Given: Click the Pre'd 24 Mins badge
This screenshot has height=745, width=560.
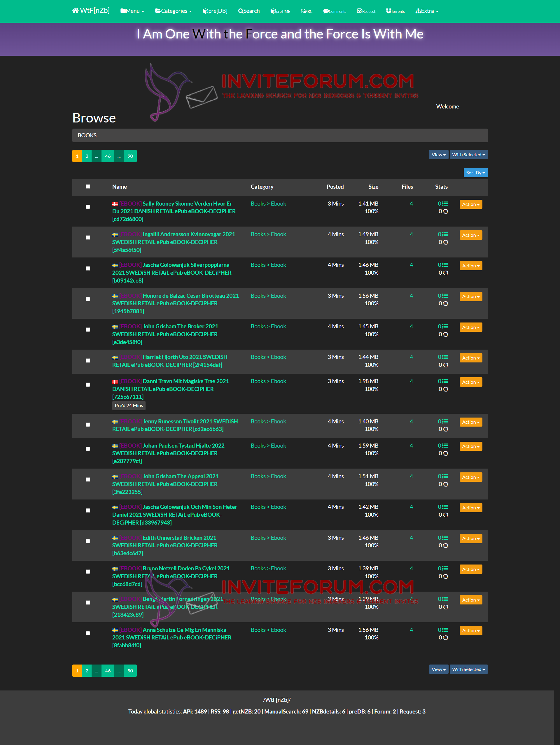Looking at the screenshot, I should [x=129, y=406].
